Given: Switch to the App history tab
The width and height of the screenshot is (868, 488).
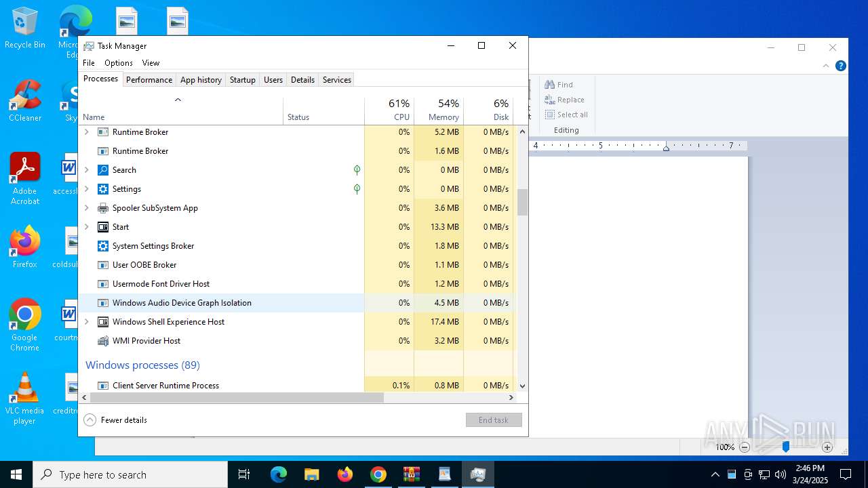Looking at the screenshot, I should click(201, 80).
